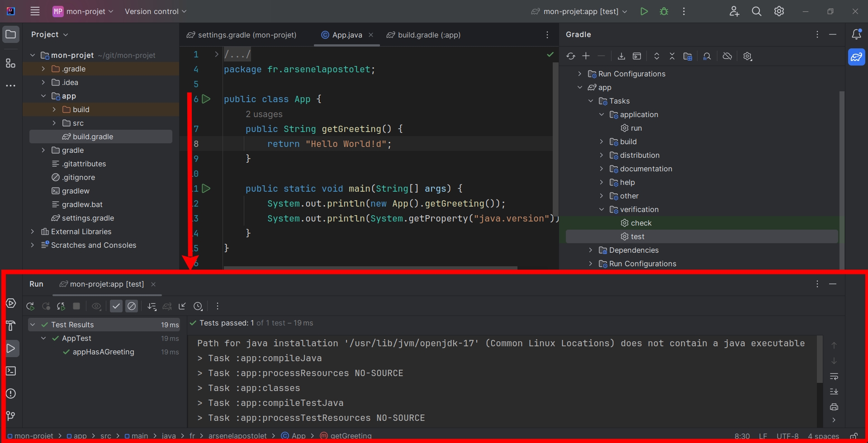Open test history clock icon
The height and width of the screenshot is (443, 868).
[198, 306]
